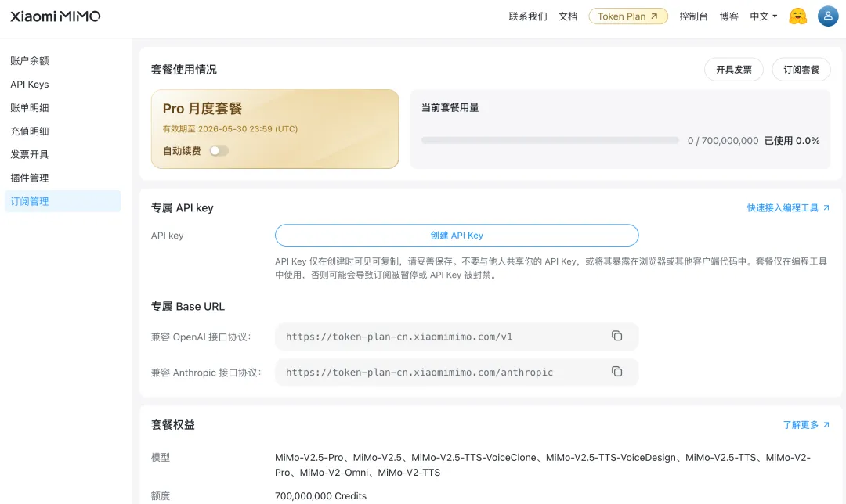Toggle the 自动续费 auto-renew switch
846x504 pixels.
pyautogui.click(x=219, y=151)
